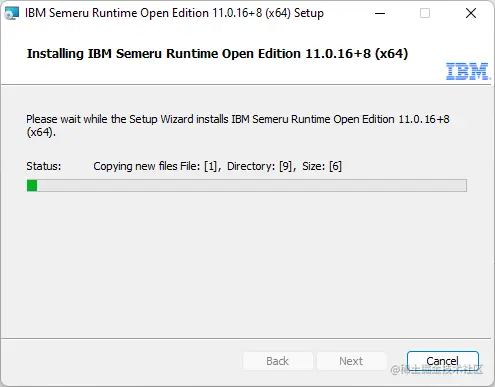Select the 'Status:' label
This screenshot has width=495, height=387.
(44, 166)
